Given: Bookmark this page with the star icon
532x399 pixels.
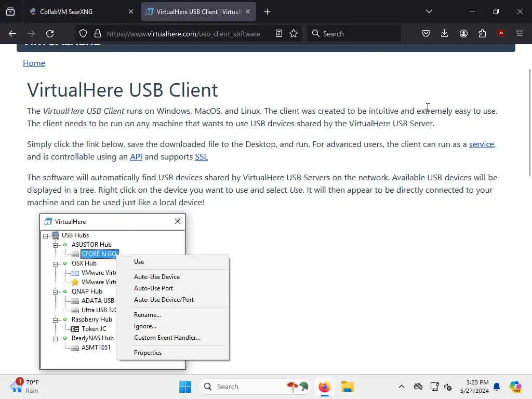Looking at the screenshot, I should point(294,34).
